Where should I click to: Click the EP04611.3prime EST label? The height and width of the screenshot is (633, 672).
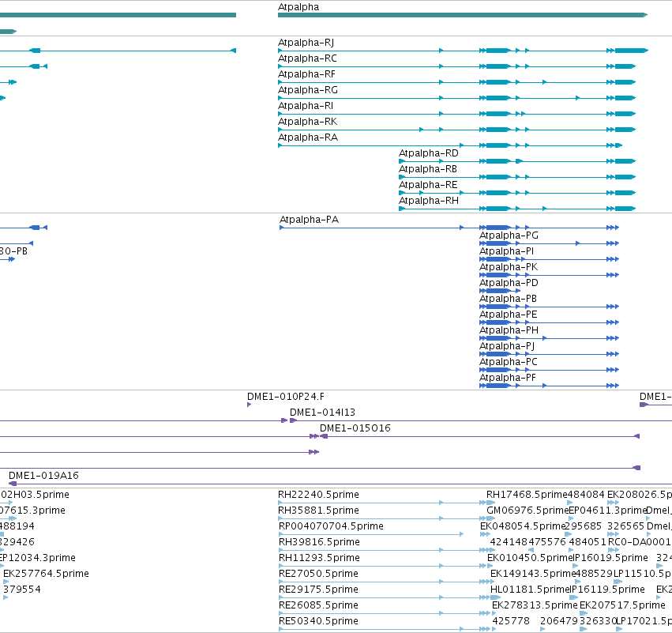[x=607, y=511]
